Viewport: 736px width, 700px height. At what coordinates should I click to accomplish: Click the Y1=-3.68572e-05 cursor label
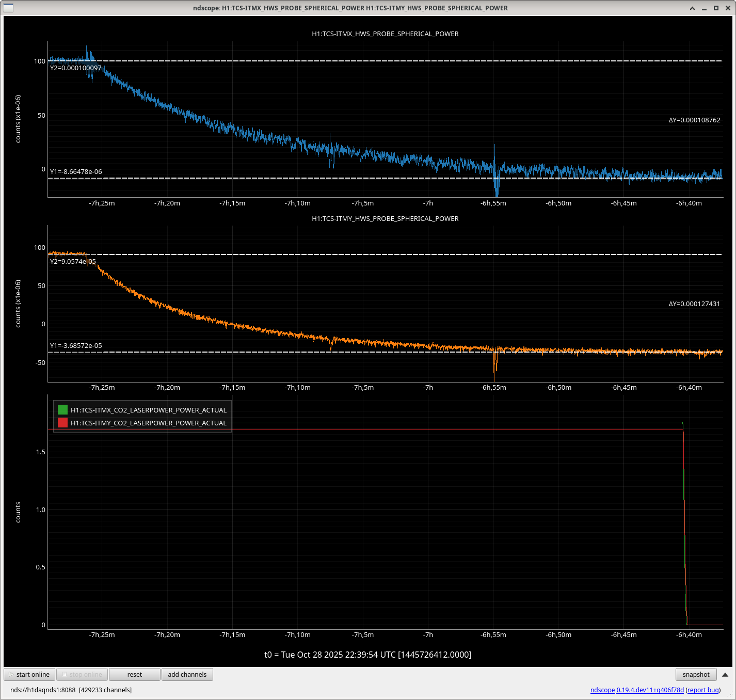[76, 345]
